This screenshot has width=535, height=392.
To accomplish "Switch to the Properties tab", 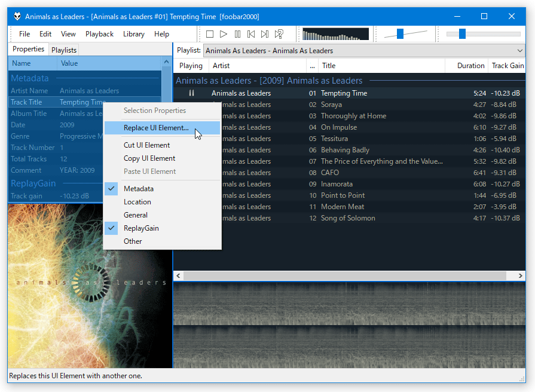I will tap(28, 49).
